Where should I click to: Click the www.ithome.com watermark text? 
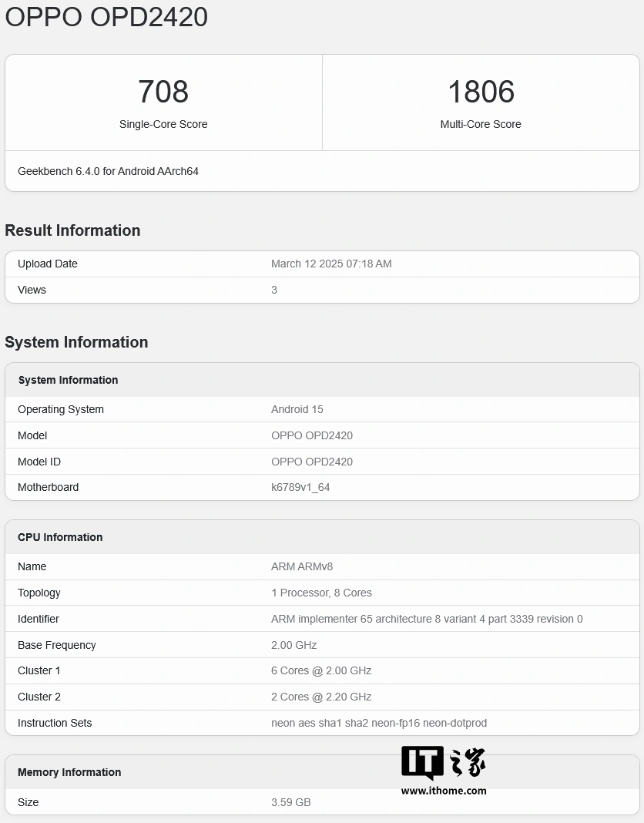443,790
